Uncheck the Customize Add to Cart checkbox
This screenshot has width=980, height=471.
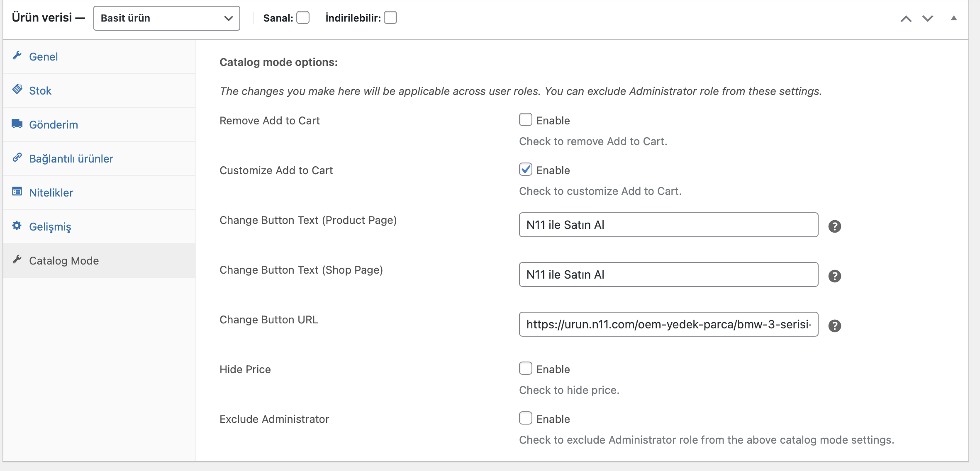(525, 170)
